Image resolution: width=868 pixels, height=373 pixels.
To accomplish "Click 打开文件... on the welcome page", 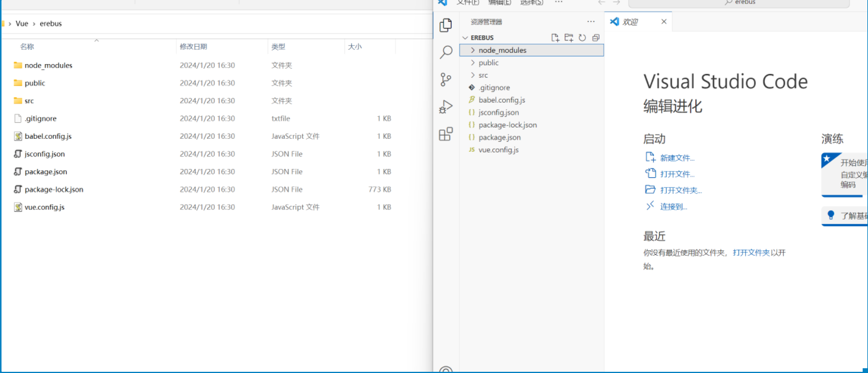I will 677,174.
